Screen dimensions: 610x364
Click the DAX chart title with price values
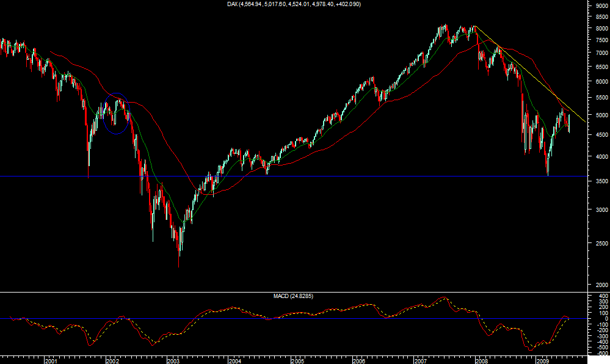pos(294,4)
